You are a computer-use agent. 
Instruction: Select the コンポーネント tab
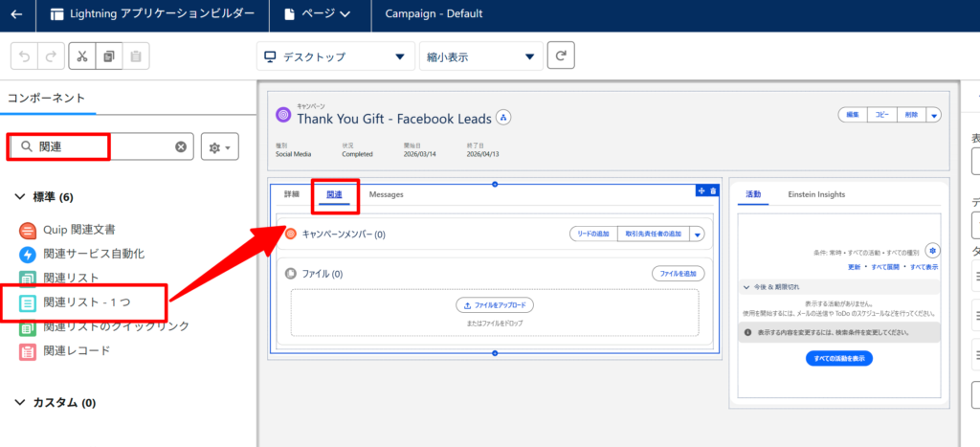point(46,99)
